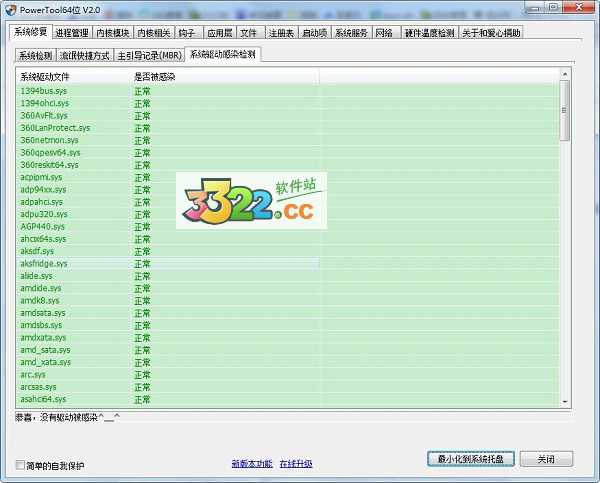Open 关于和爱心捐助 tab
600x483 pixels.
(x=491, y=33)
